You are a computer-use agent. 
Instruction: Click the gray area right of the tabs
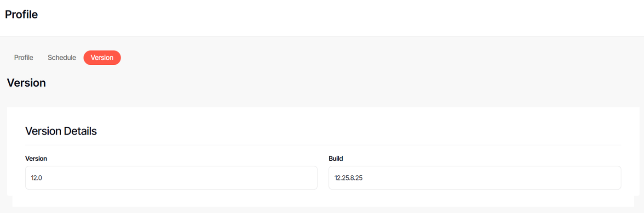click(368, 58)
